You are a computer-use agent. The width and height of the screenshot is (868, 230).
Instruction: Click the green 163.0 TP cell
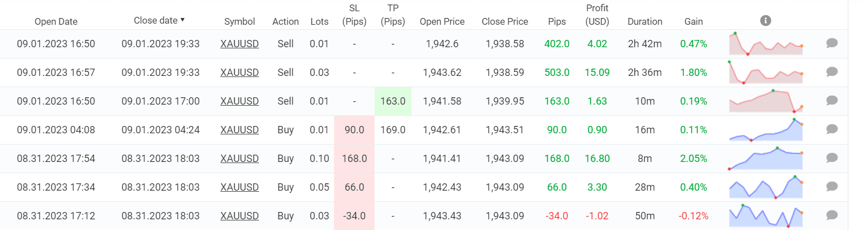click(393, 101)
